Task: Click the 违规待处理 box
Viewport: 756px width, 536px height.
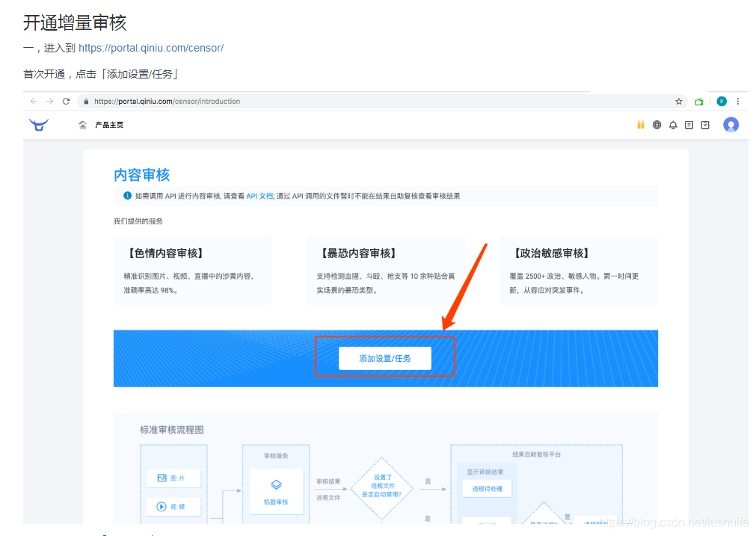Action: [487, 489]
